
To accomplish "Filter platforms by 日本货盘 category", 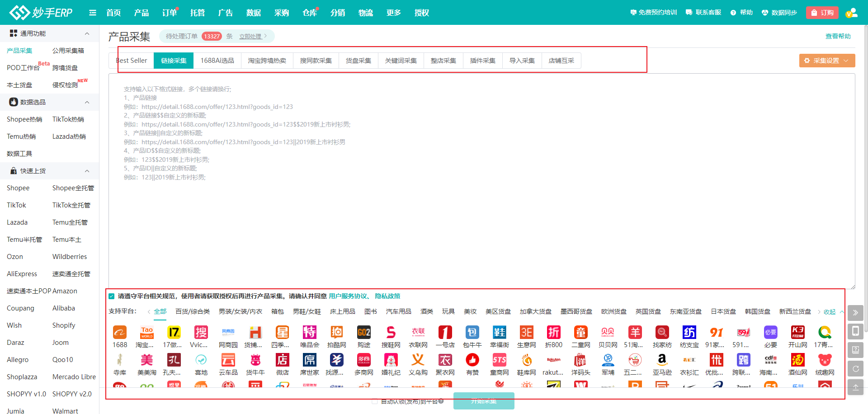I will [x=723, y=312].
